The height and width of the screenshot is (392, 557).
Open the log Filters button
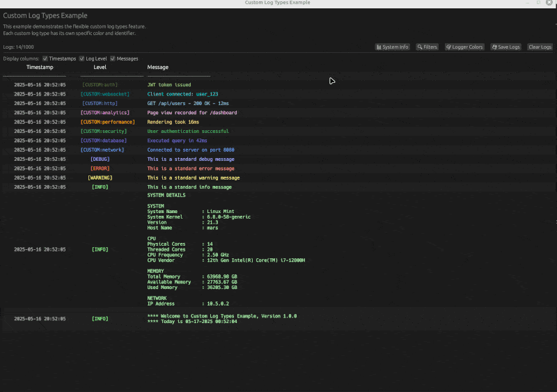click(427, 47)
